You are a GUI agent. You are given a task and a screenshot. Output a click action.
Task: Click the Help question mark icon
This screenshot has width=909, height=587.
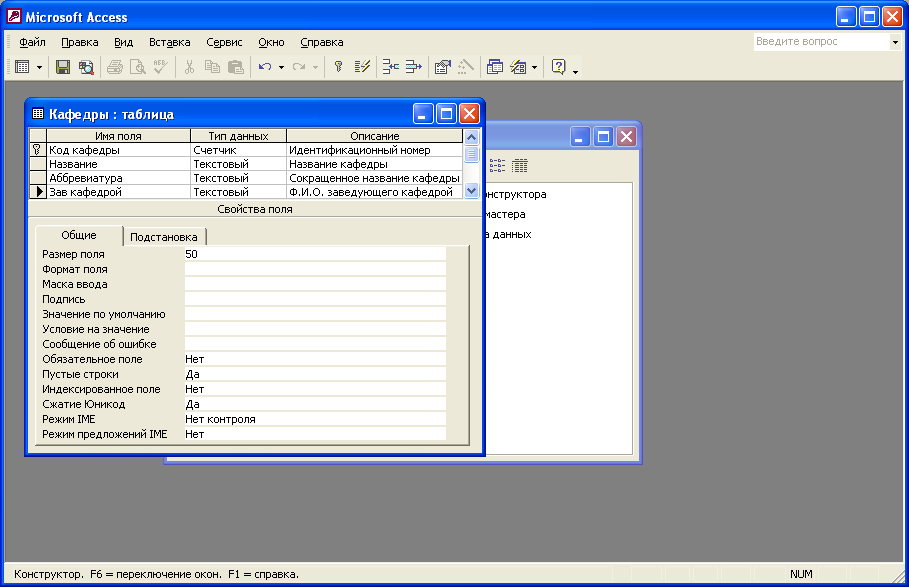558,67
